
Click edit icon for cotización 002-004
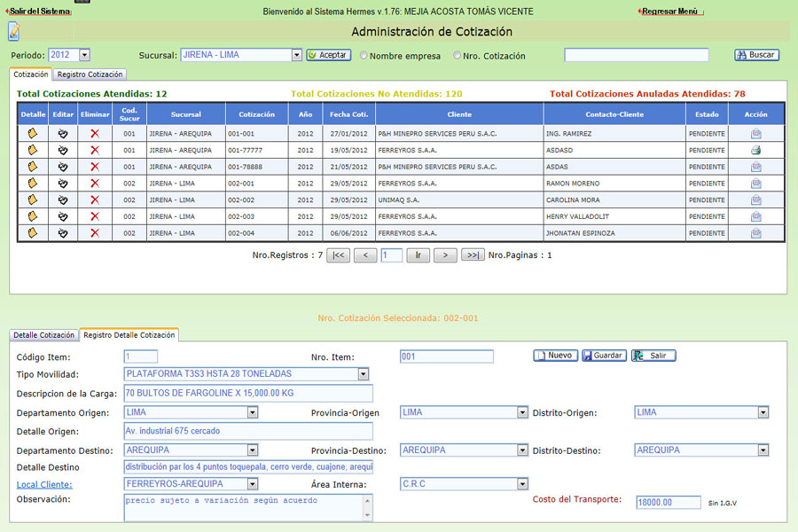[63, 233]
